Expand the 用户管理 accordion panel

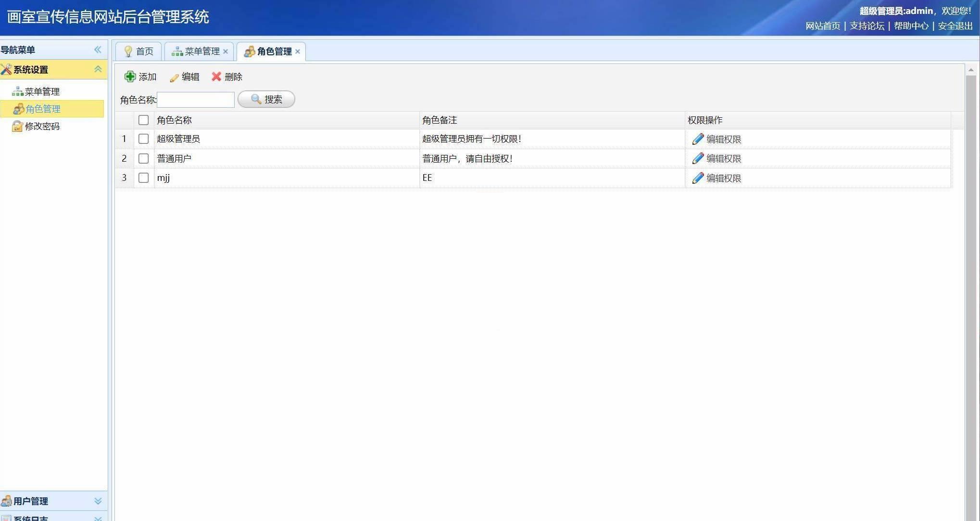(98, 501)
